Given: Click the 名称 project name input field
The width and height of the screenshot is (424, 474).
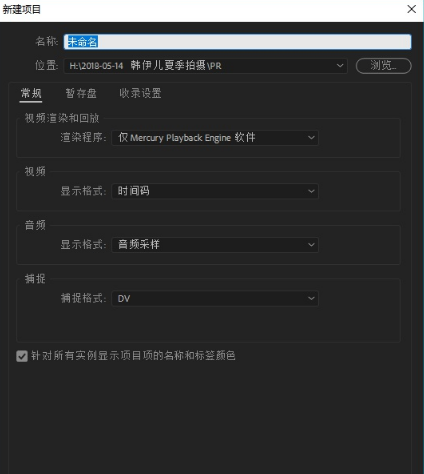Looking at the screenshot, I should coord(237,42).
